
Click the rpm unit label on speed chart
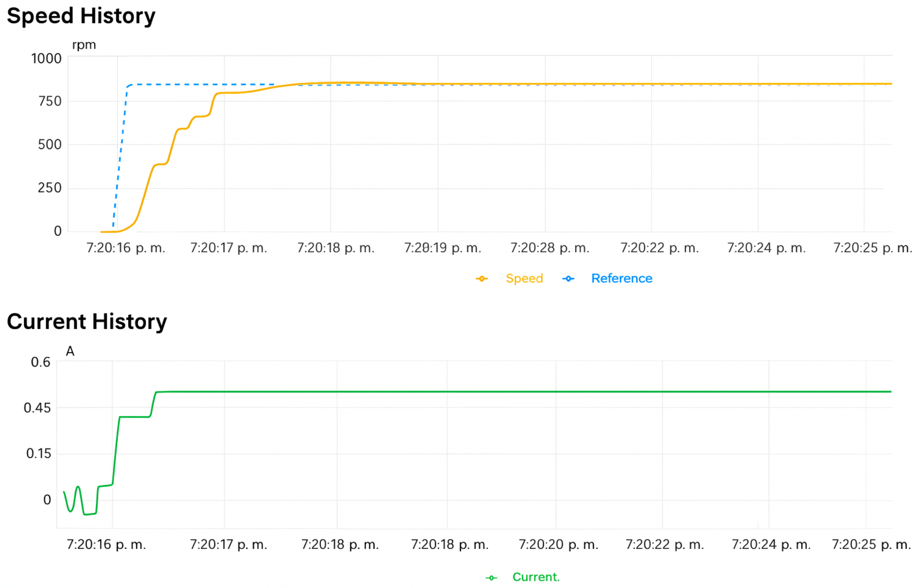(x=84, y=45)
